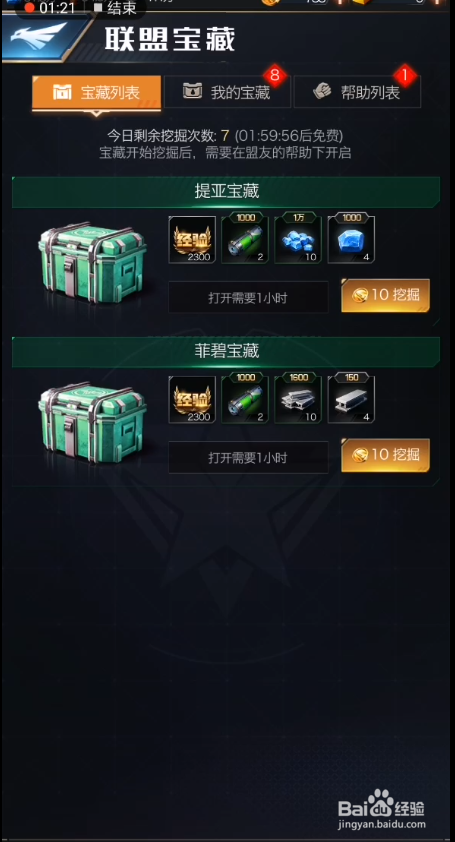Tap the 菲碧宝藏 title banner

point(226,352)
